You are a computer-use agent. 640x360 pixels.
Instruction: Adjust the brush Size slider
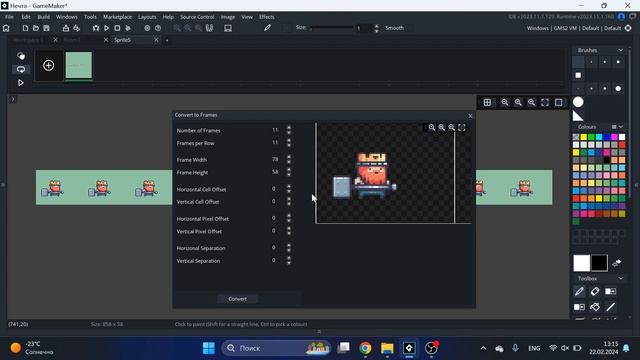click(331, 28)
